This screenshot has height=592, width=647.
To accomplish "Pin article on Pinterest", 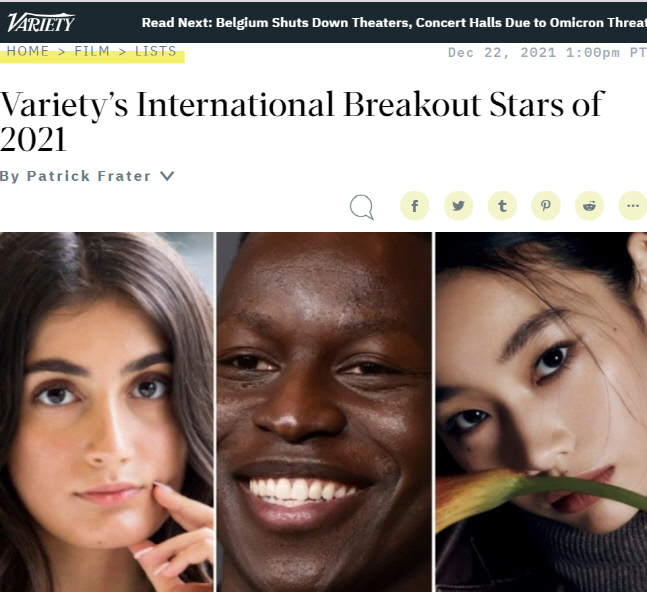I will click(x=545, y=205).
